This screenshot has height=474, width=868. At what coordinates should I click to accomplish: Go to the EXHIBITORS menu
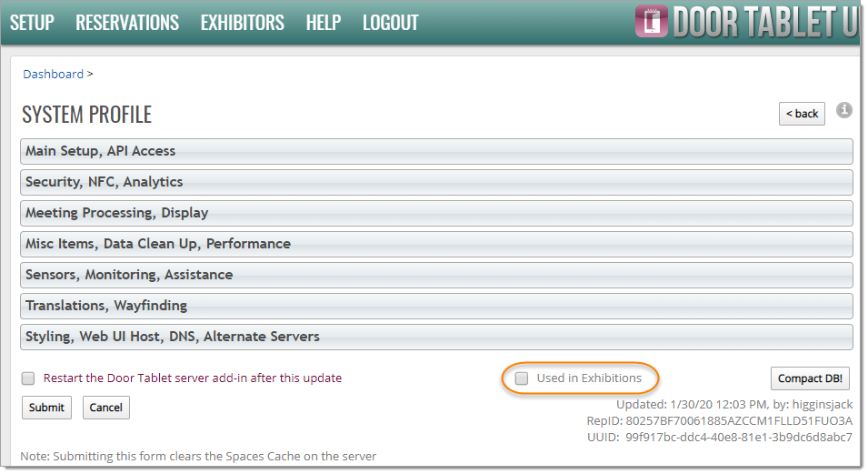(242, 23)
